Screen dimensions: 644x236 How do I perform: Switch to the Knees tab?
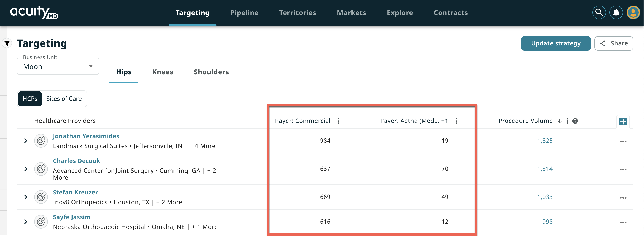coord(163,72)
